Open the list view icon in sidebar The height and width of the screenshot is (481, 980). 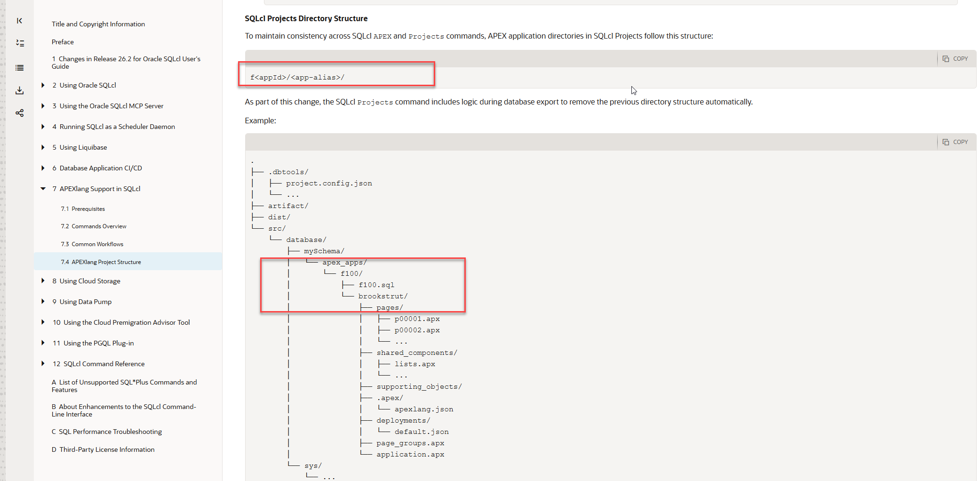pos(19,68)
